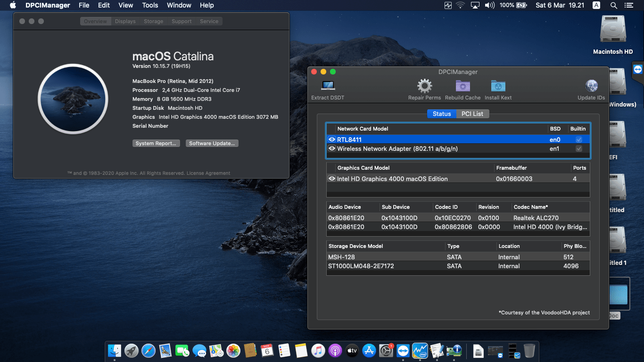Viewport: 644px width, 362px height.
Task: Open Apple TV app in dock
Action: (352, 350)
